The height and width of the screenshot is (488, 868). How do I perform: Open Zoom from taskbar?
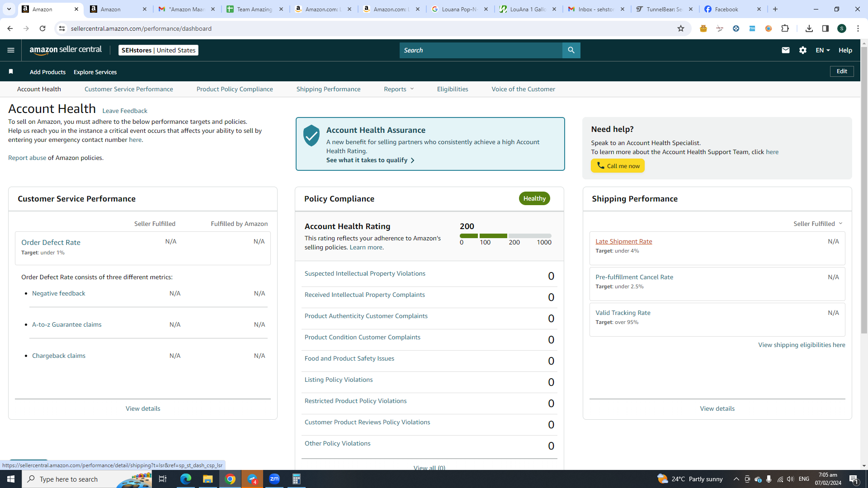coord(274,479)
